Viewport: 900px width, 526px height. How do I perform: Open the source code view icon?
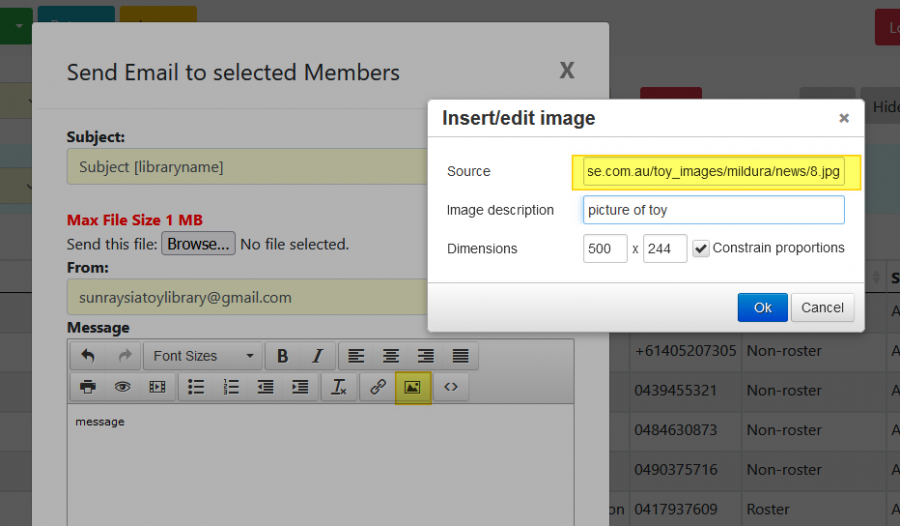(x=451, y=387)
